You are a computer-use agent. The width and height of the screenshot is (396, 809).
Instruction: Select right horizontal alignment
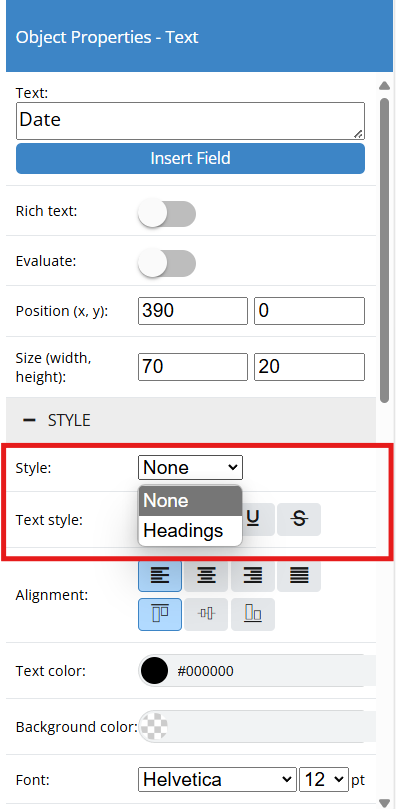pyautogui.click(x=253, y=575)
